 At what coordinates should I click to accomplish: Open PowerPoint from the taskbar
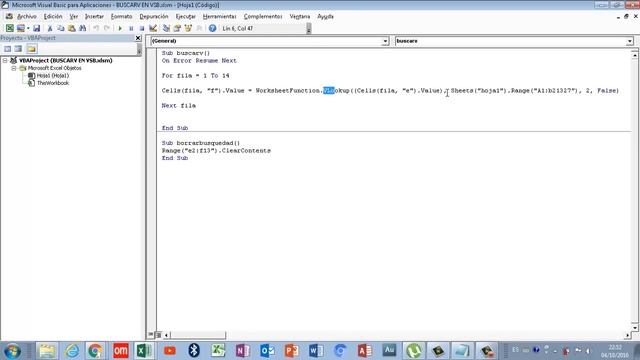291,351
